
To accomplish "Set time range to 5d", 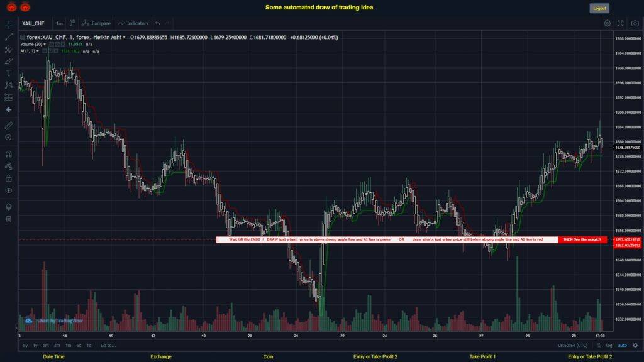I will click(79, 346).
